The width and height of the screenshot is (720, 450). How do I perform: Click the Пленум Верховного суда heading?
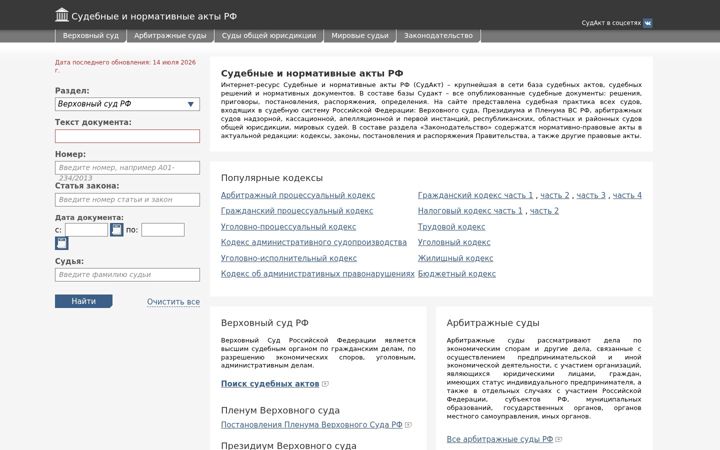point(280,410)
